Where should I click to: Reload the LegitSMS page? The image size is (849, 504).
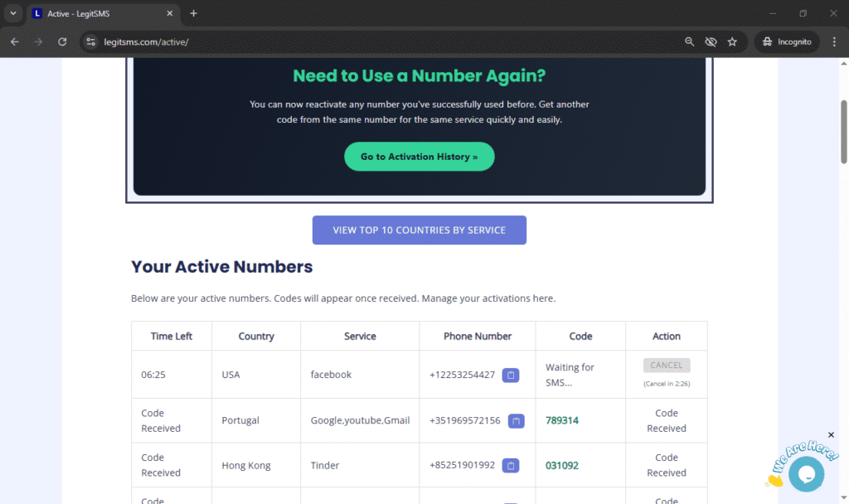[x=62, y=41]
